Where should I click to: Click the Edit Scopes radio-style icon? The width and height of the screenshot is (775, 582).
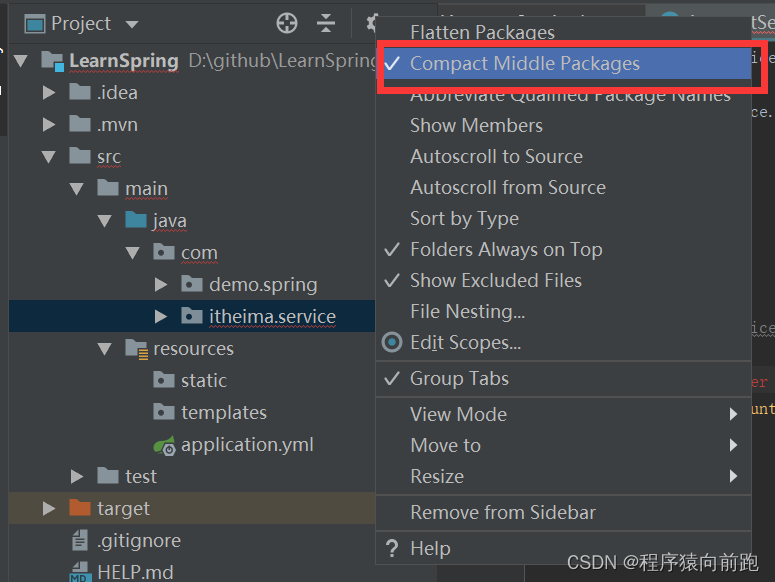coord(392,342)
